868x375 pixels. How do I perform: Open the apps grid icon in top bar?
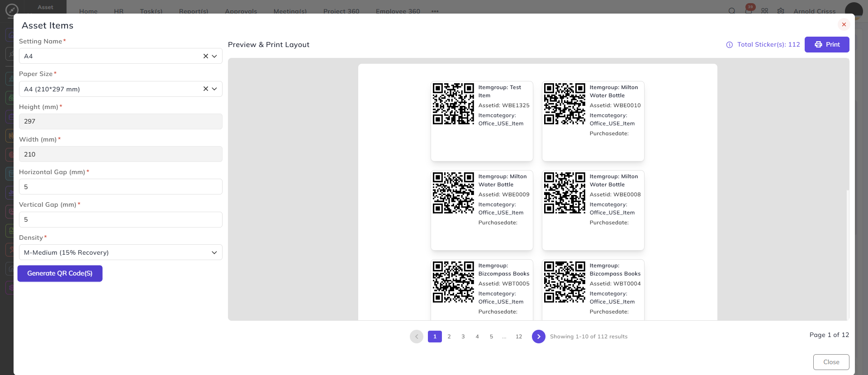pos(764,11)
